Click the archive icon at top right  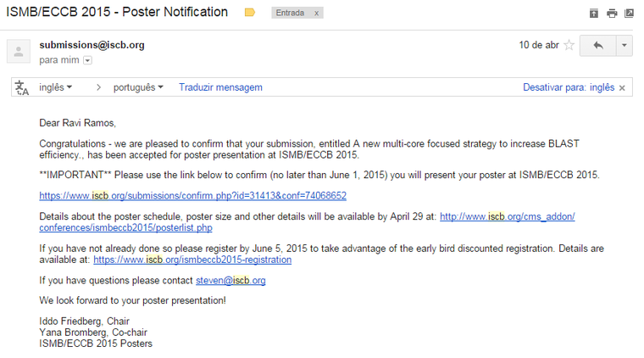[594, 14]
